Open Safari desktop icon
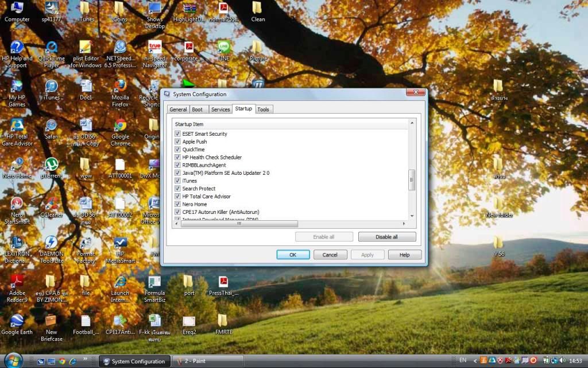Viewport: 588px width, 368px height. tap(51, 129)
